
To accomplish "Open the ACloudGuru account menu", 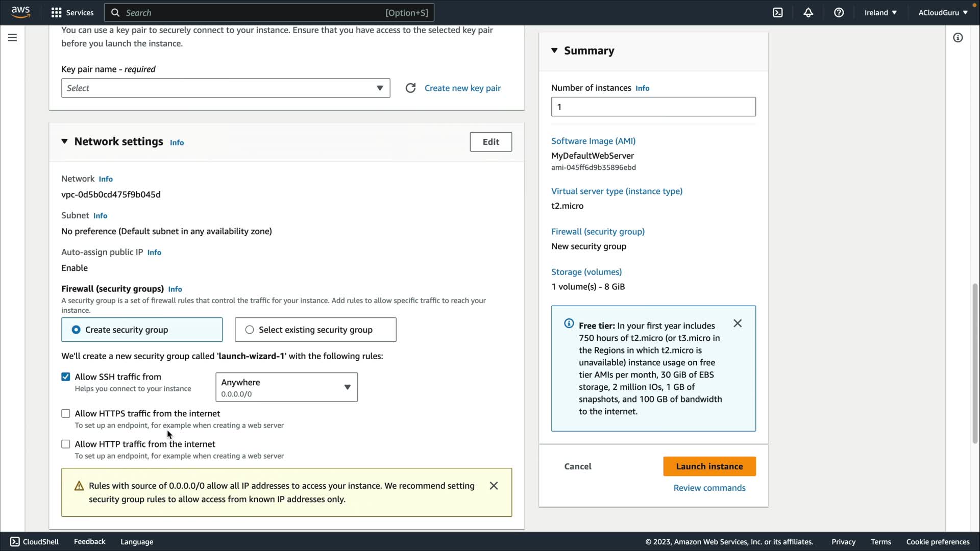I will click(x=942, y=13).
